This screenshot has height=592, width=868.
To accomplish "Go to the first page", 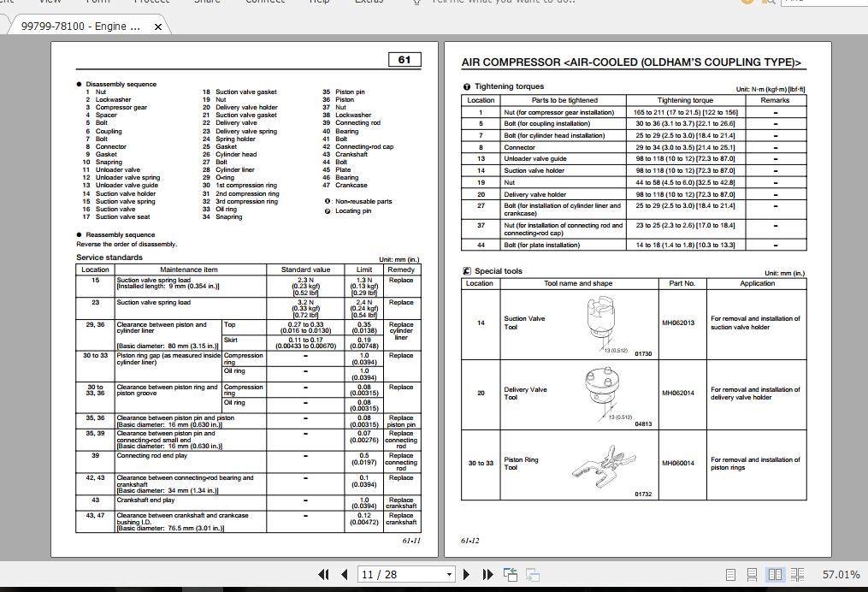I will pyautogui.click(x=324, y=574).
